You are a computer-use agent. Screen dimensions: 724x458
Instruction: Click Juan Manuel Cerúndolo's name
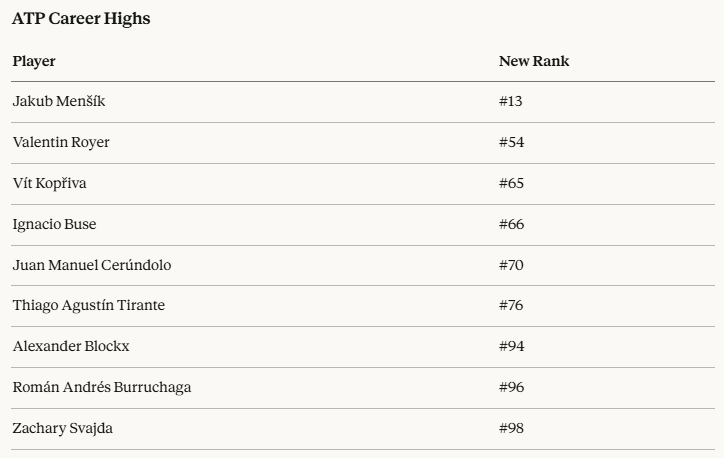(92, 265)
